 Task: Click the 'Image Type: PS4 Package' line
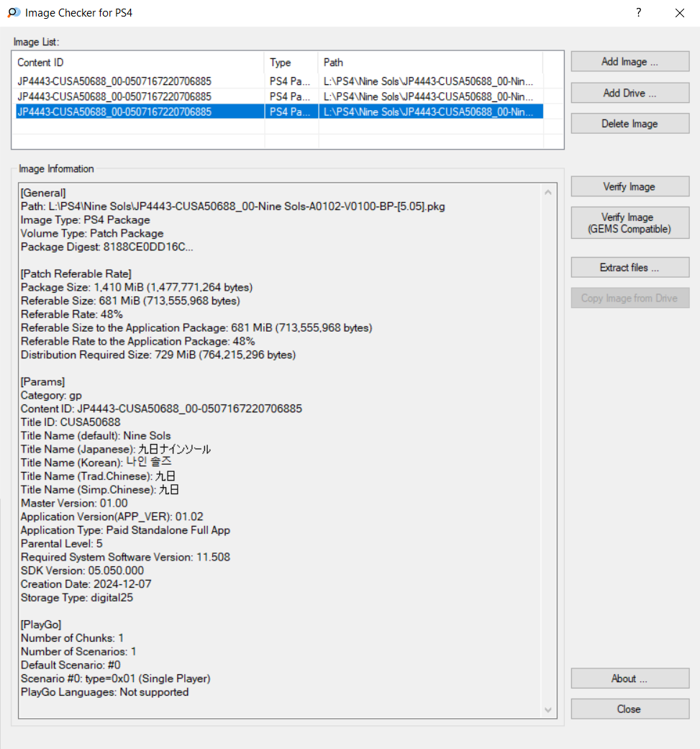coord(85,219)
